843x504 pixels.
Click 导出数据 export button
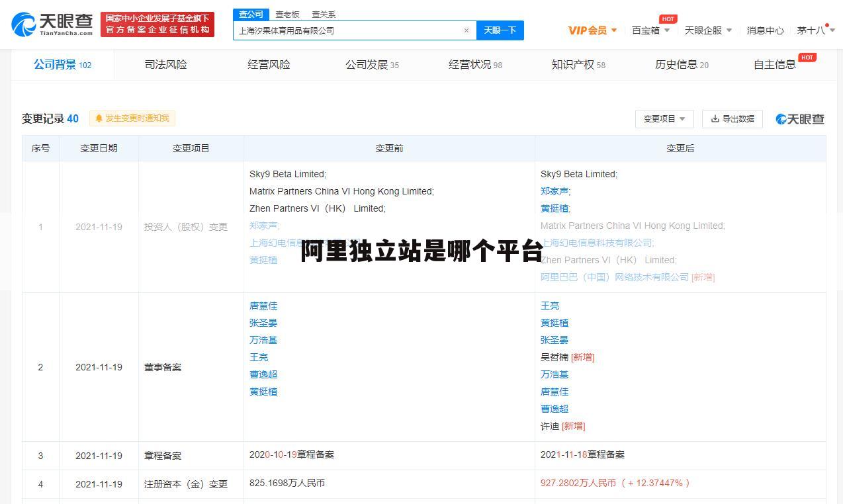click(732, 119)
